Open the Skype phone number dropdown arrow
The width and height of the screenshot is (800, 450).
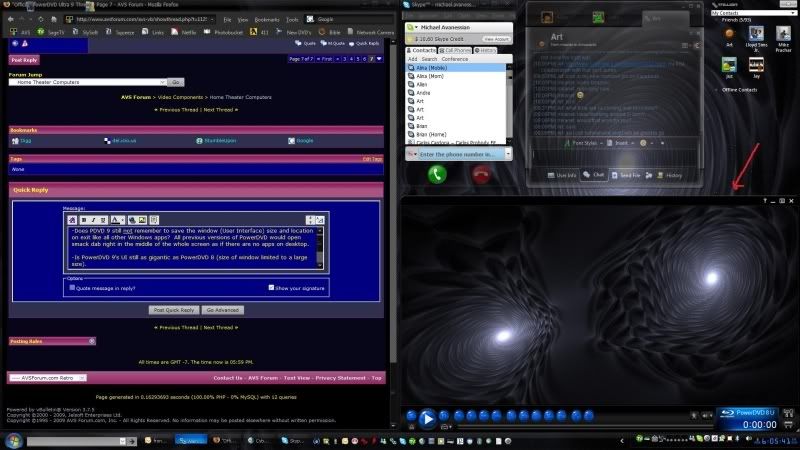(x=508, y=154)
